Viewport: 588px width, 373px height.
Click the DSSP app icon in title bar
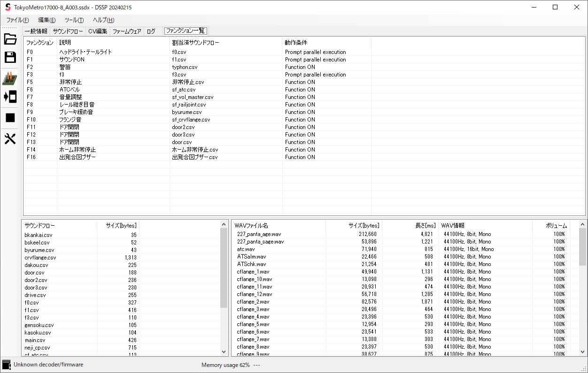(8, 7)
